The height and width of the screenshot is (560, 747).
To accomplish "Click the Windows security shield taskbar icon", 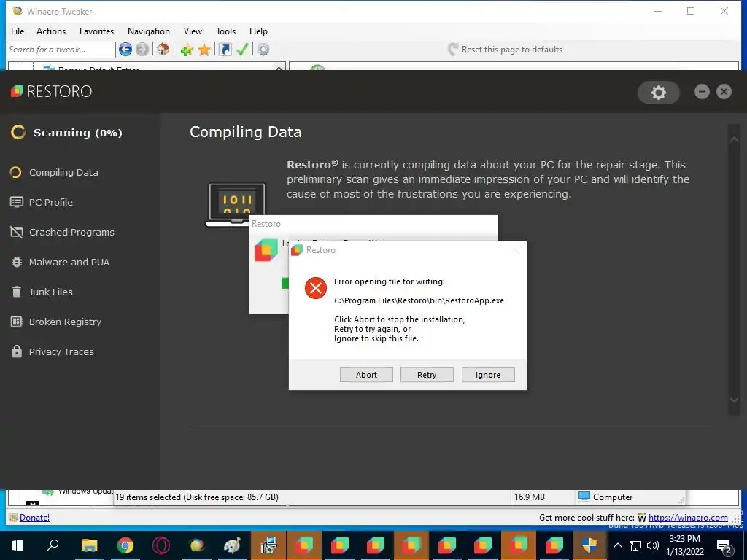I will (x=589, y=545).
